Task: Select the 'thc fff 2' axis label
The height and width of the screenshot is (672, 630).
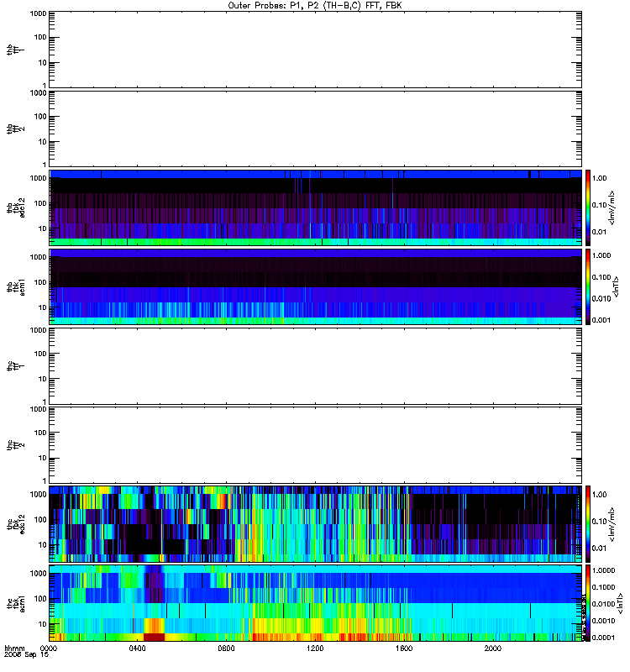Action: pos(15,445)
